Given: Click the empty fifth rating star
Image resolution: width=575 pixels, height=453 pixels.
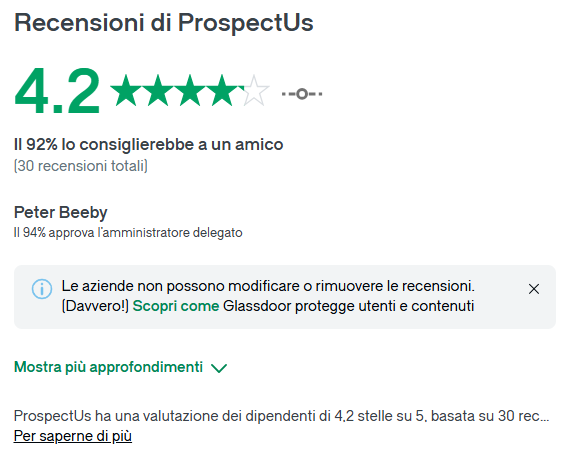Looking at the screenshot, I should pos(254,90).
